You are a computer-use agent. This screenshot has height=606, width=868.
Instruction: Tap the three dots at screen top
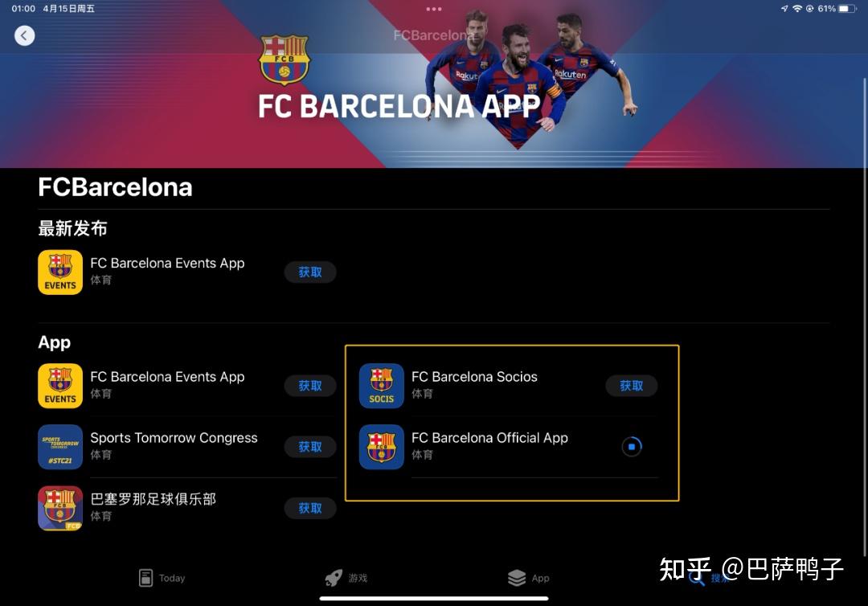pyautogui.click(x=434, y=9)
